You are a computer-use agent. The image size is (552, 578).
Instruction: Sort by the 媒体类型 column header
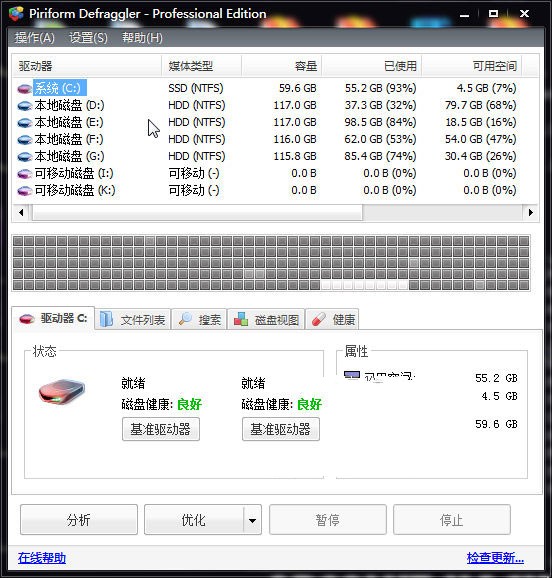[x=201, y=66]
